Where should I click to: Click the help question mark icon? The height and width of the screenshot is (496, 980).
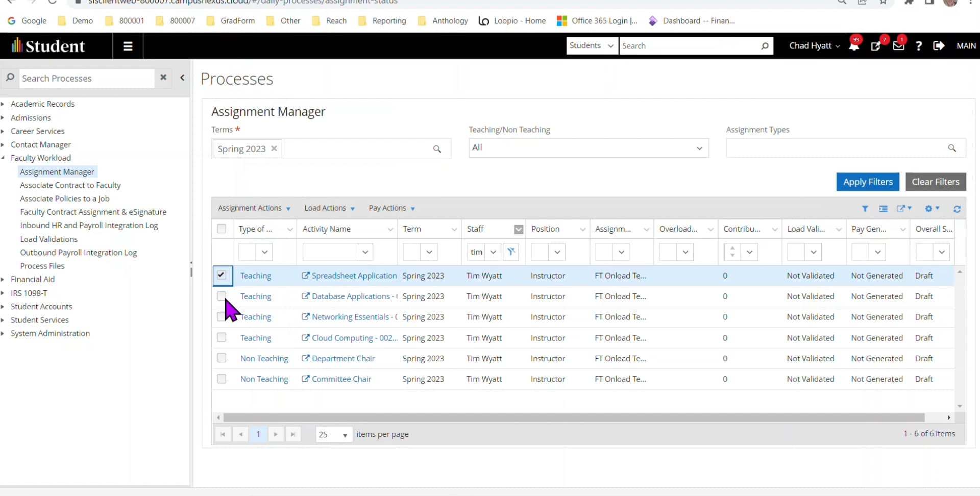click(919, 45)
